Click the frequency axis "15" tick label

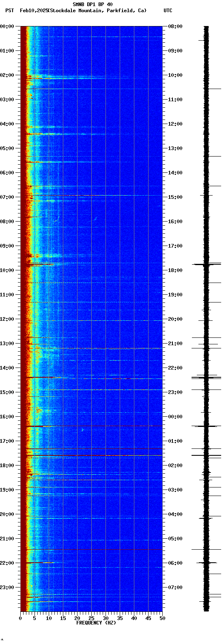tap(63, 618)
